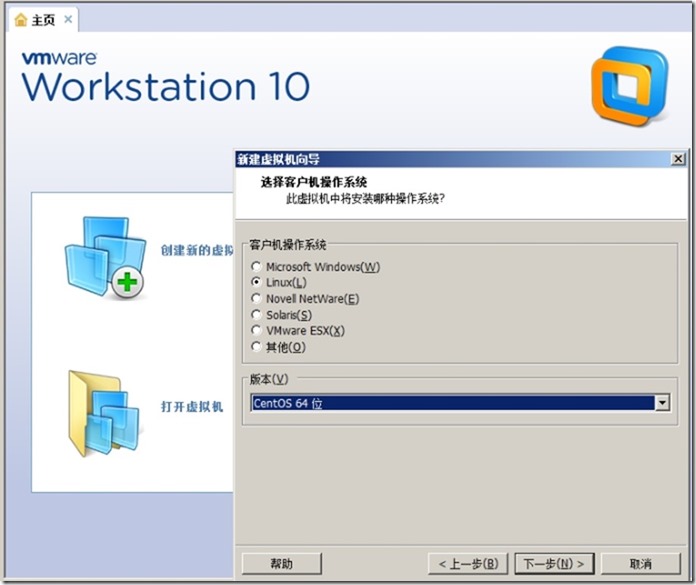Click the 此虚拟机中将安装哪种操作系统? text
696x585 pixels.
365,198
